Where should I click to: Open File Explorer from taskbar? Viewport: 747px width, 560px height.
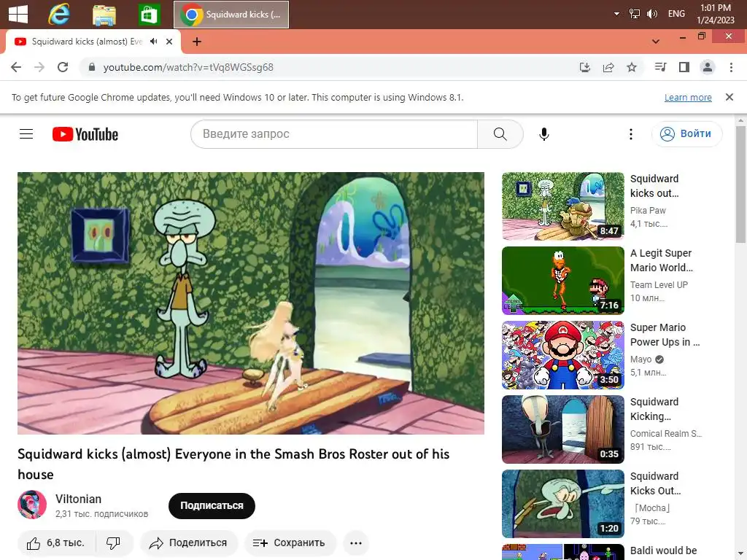tap(104, 15)
